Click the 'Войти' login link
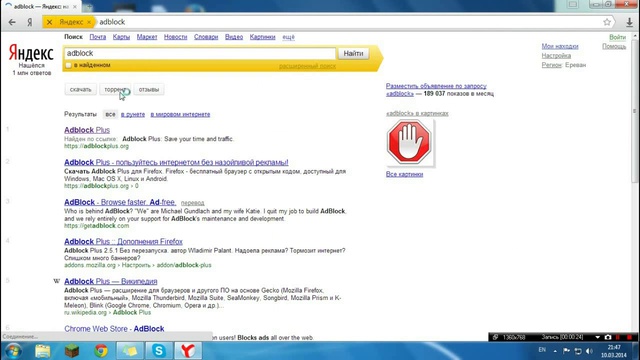The image size is (640, 360). tap(617, 37)
